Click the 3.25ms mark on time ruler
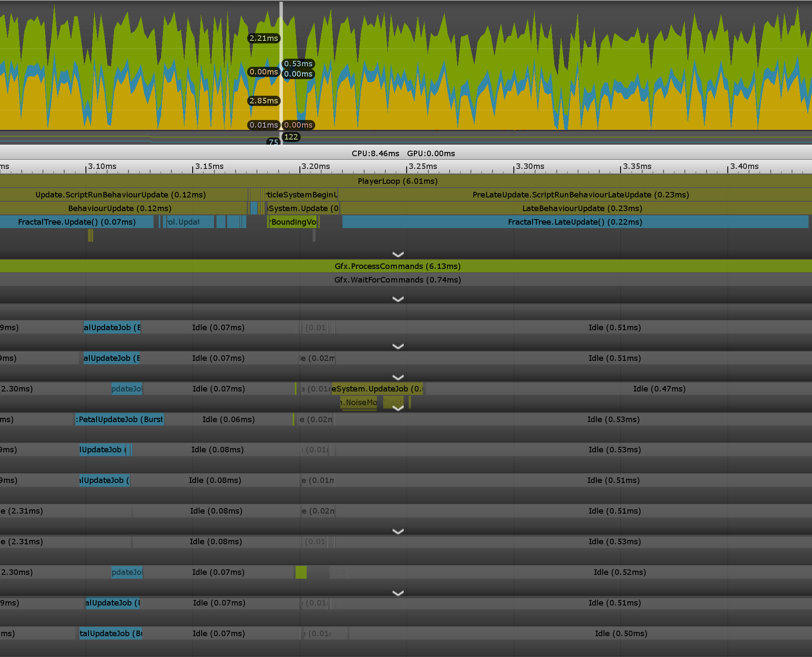This screenshot has width=812, height=657. [x=407, y=167]
